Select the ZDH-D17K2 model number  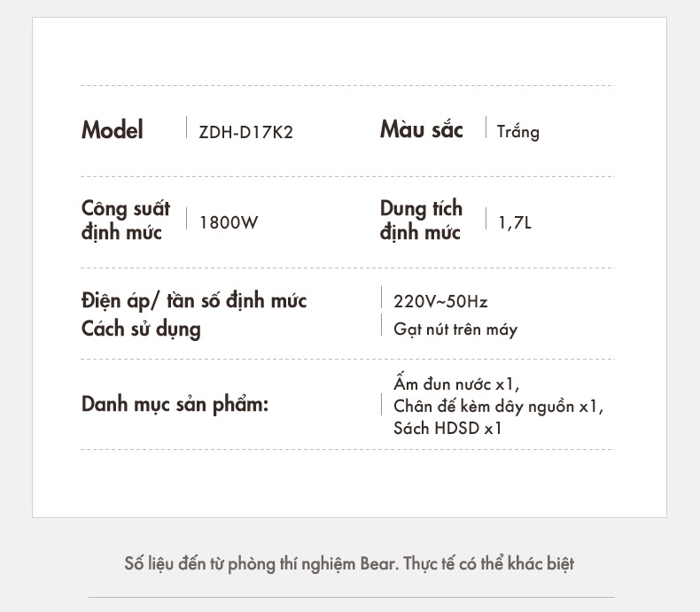click(x=245, y=133)
